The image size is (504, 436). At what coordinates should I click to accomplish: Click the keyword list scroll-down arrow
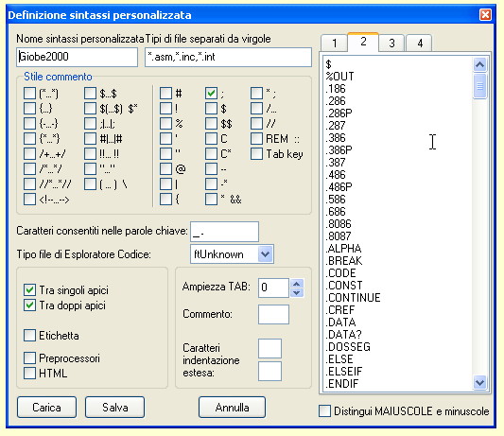[x=480, y=382]
